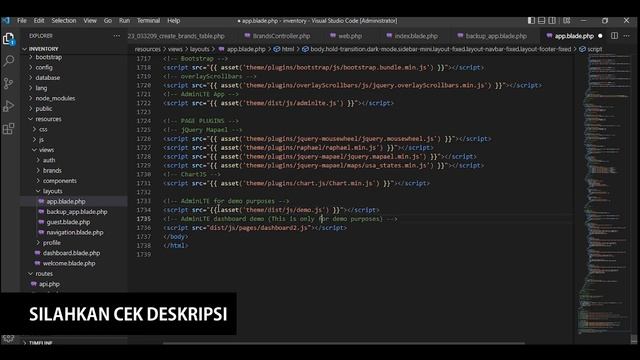Open editor more actions ellipsis

[627, 36]
